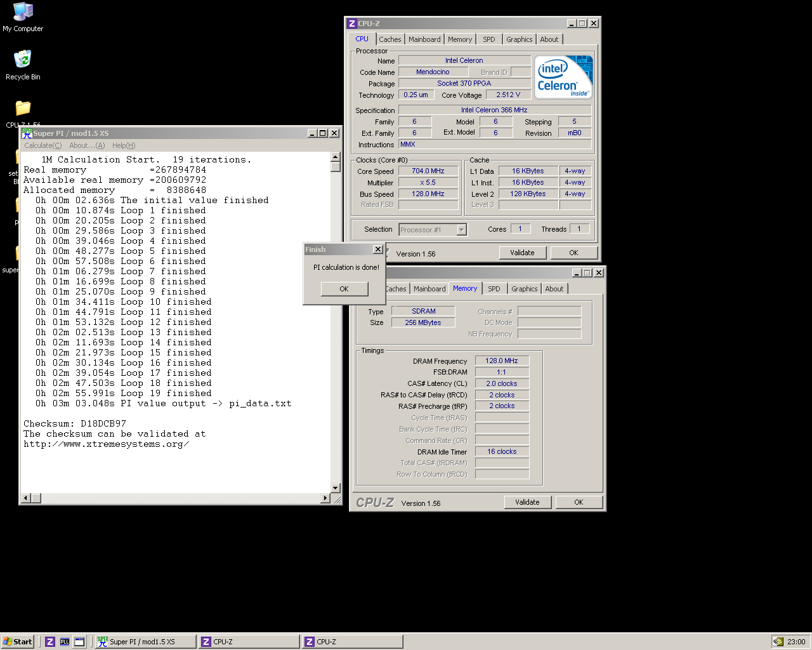This screenshot has width=812, height=650.
Task: Click the CPU-Z title bar Z icon
Action: 352,23
